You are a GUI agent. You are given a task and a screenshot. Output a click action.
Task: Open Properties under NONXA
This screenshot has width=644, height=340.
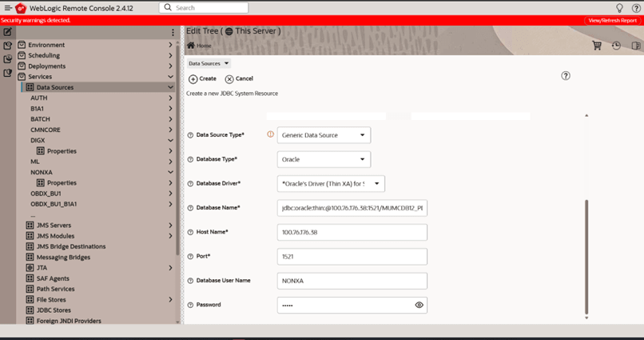(62, 182)
